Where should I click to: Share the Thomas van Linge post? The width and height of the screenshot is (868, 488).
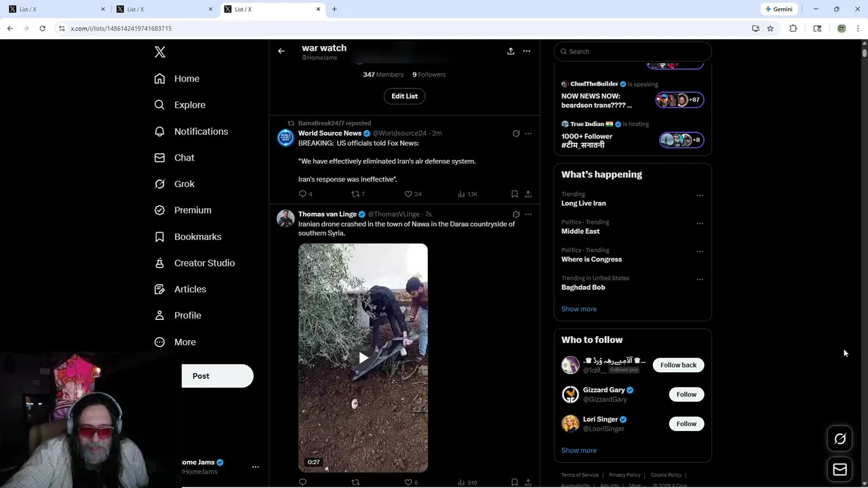coord(528,483)
